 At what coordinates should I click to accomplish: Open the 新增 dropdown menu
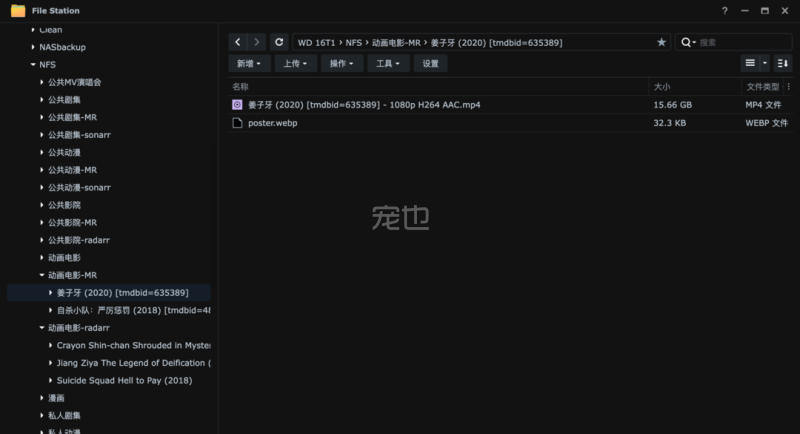[x=249, y=63]
